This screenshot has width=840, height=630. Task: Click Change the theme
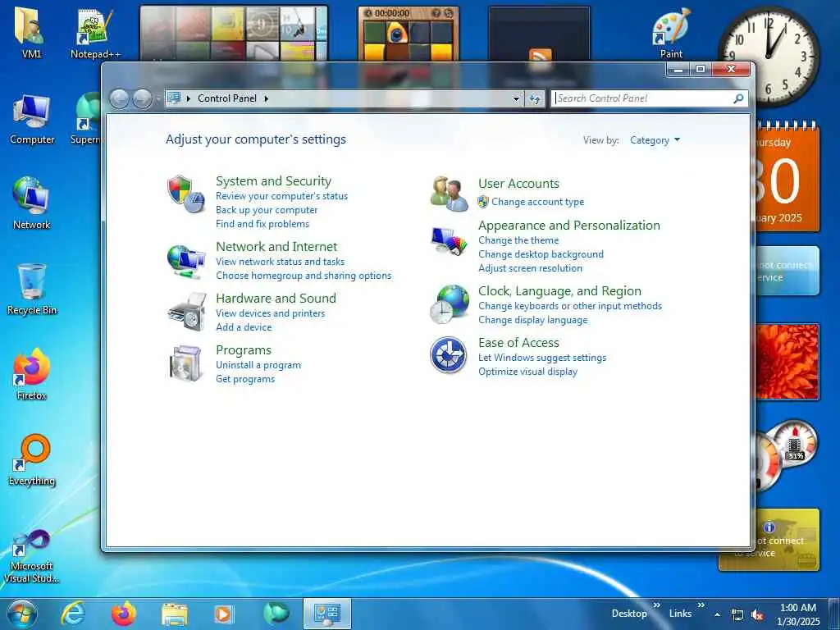click(518, 240)
